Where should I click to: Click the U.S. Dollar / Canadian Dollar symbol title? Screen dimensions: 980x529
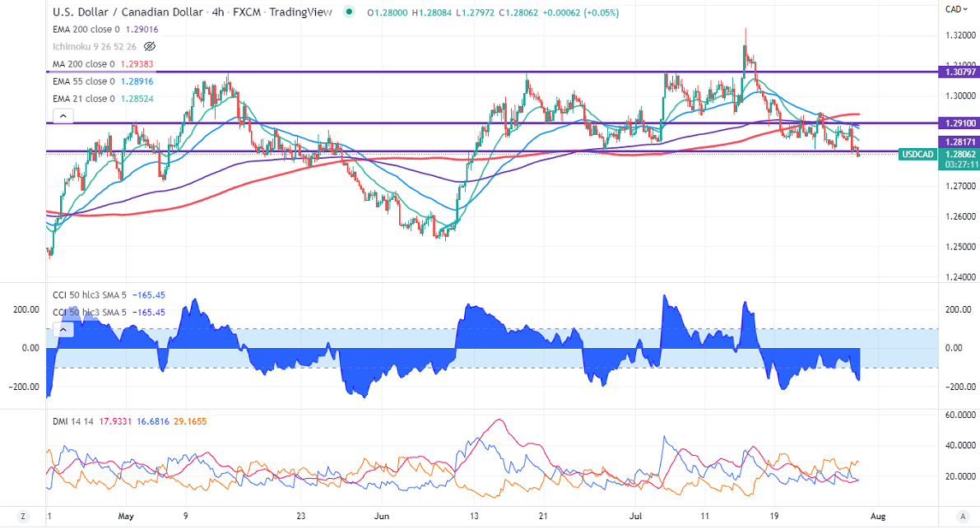click(x=128, y=12)
